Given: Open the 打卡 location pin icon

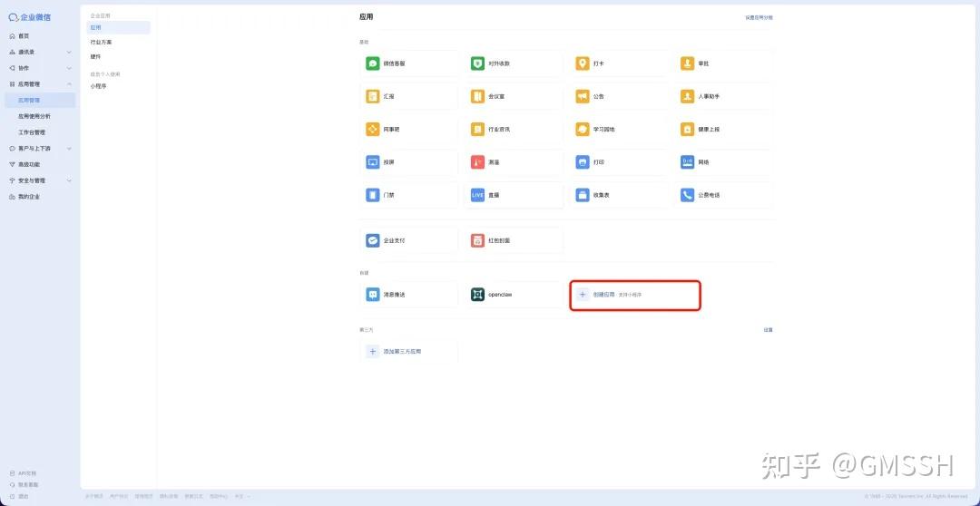Looking at the screenshot, I should point(583,63).
